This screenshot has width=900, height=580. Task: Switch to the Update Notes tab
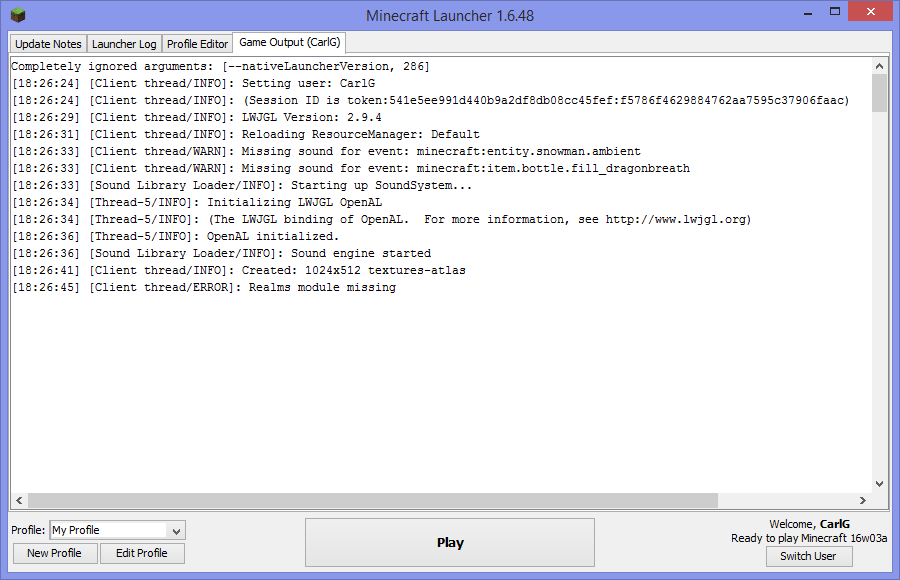[48, 44]
